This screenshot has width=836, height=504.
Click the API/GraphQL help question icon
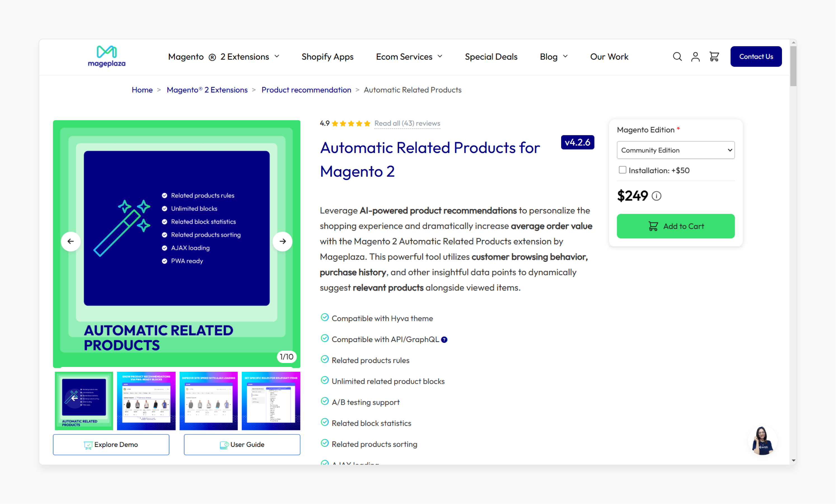(444, 340)
